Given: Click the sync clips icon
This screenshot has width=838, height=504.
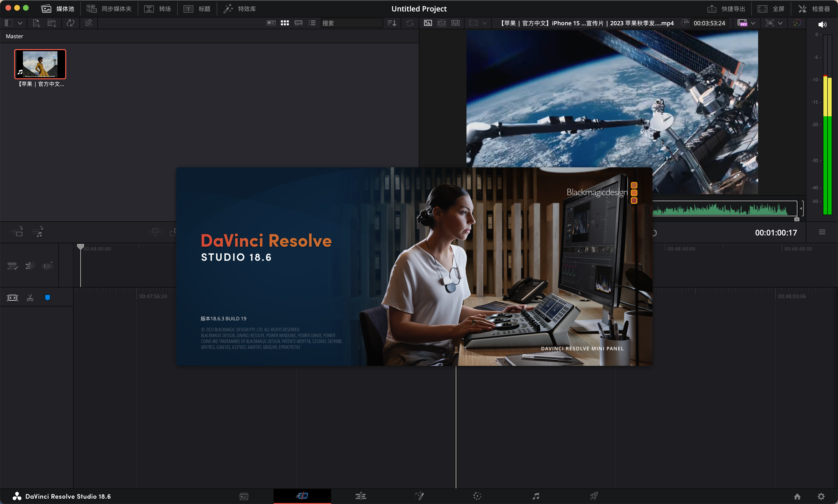Looking at the screenshot, I should click(x=70, y=23).
